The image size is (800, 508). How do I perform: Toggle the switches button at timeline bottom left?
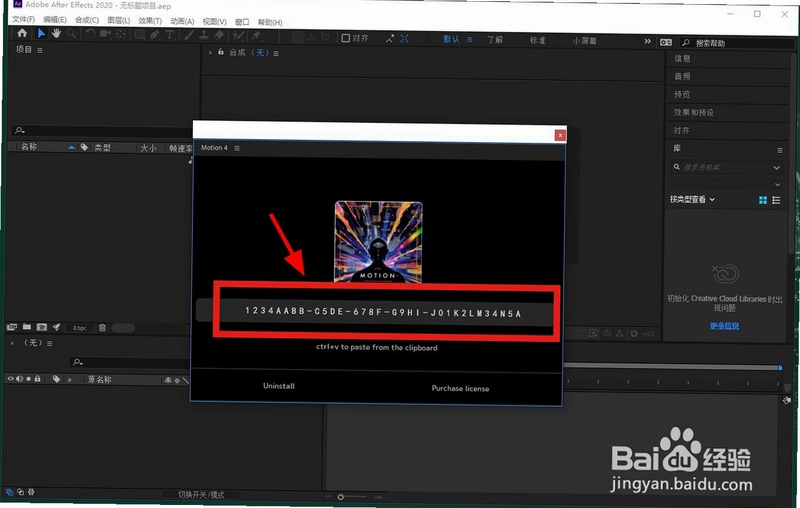pos(9,492)
